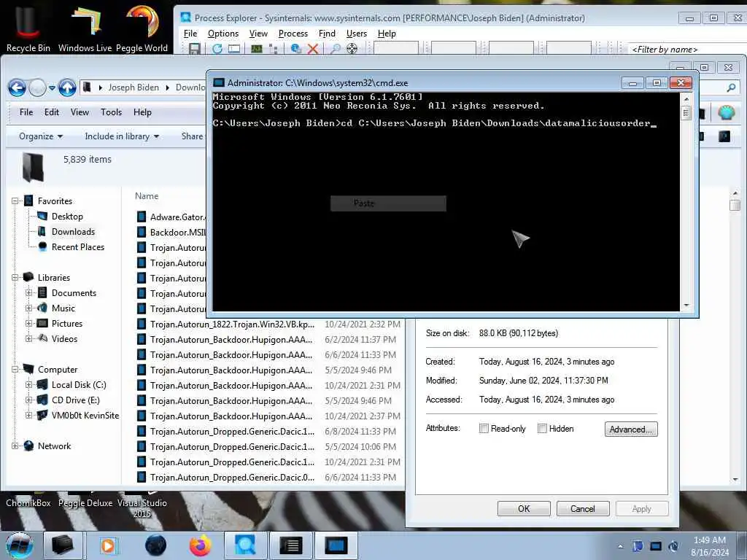The height and width of the screenshot is (560, 747).
Task: Click the Paste context menu item in cmd
Action: (x=388, y=203)
